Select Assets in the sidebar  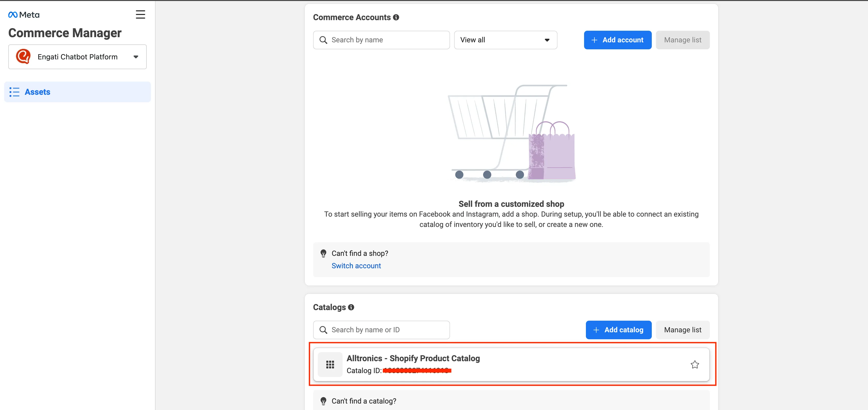click(x=77, y=92)
